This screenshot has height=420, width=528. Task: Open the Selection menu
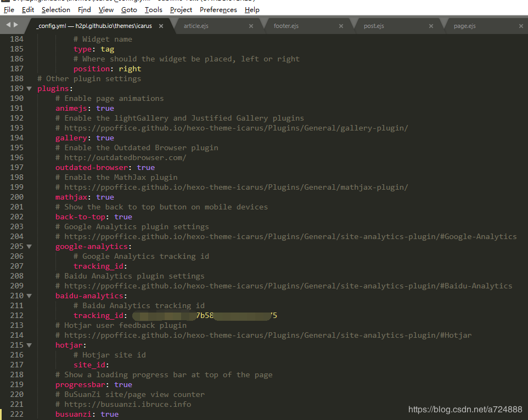point(56,10)
